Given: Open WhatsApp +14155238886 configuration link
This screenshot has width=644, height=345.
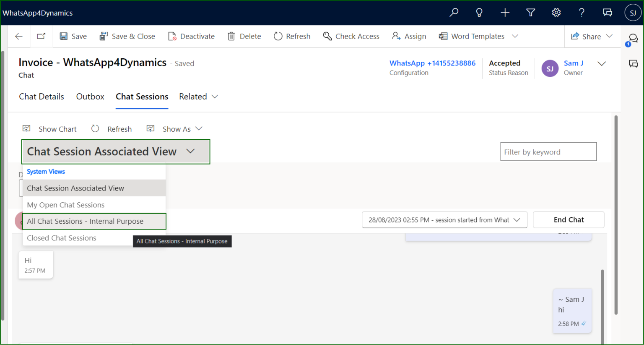Looking at the screenshot, I should pyautogui.click(x=432, y=63).
